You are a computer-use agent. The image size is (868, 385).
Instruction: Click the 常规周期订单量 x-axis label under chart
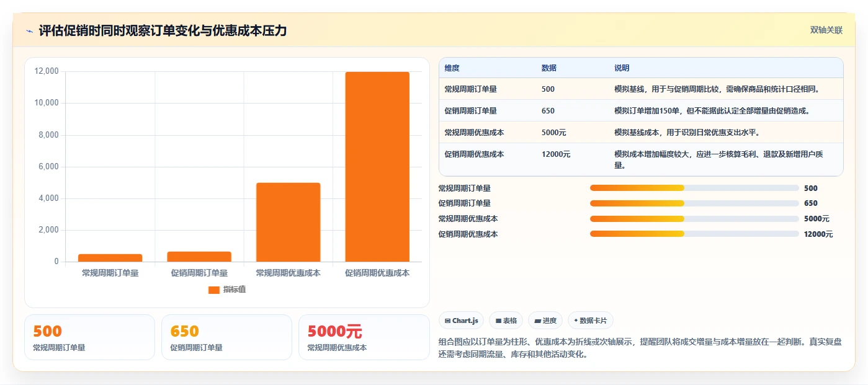coord(110,273)
